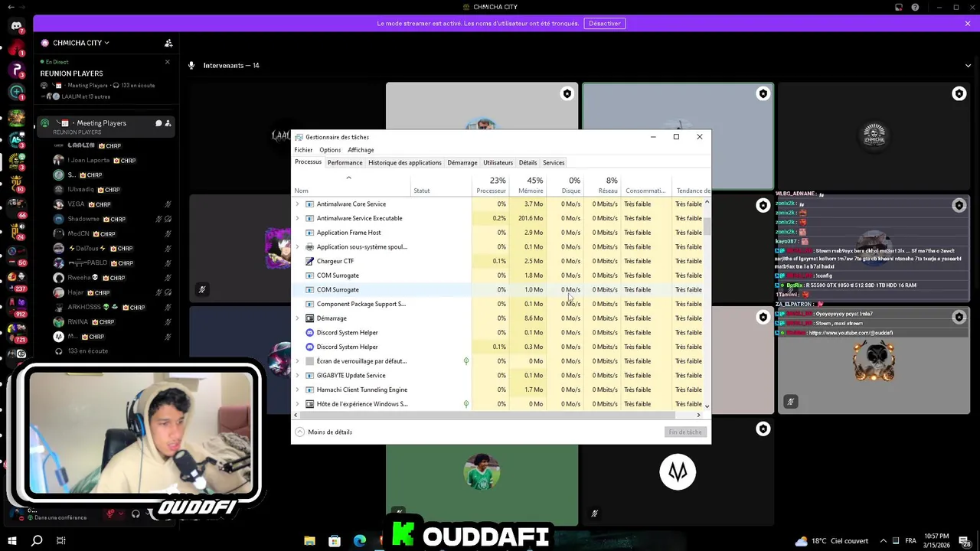
Task: Click Discord help question mark icon
Action: (x=915, y=8)
